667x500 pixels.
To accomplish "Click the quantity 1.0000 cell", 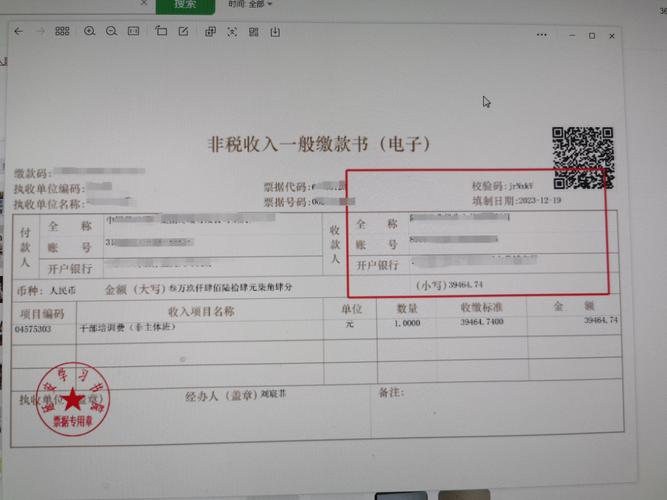I will [407, 323].
